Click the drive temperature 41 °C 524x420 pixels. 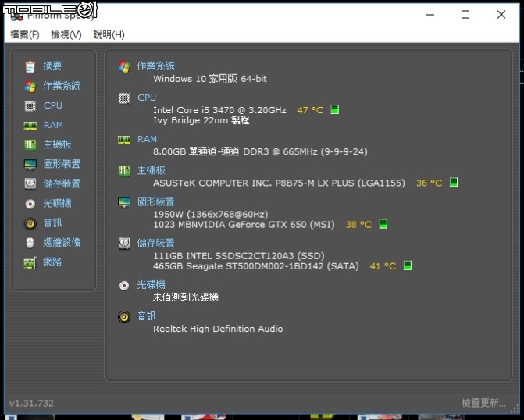[383, 266]
